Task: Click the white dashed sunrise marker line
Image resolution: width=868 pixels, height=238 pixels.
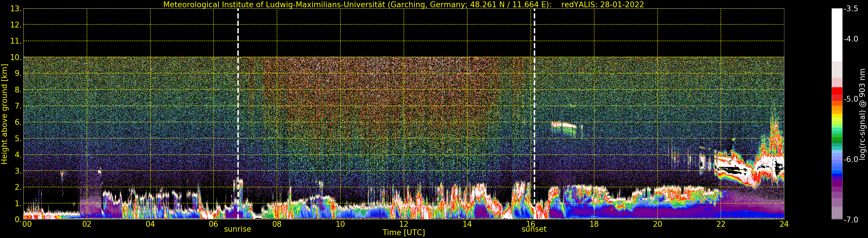Action: pyautogui.click(x=238, y=114)
